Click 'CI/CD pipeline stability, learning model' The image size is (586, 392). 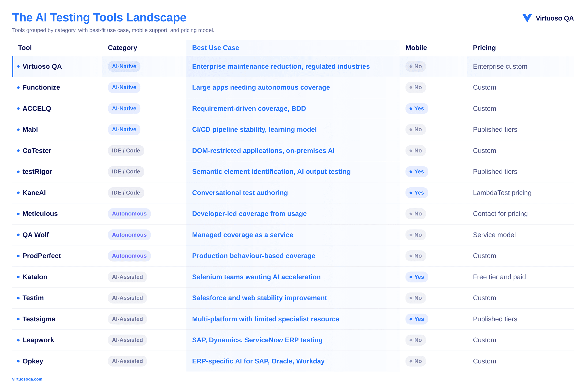click(254, 129)
